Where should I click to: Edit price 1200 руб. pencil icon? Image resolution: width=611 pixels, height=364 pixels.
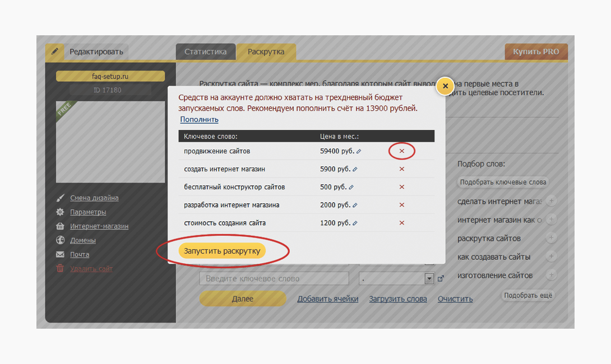355,223
